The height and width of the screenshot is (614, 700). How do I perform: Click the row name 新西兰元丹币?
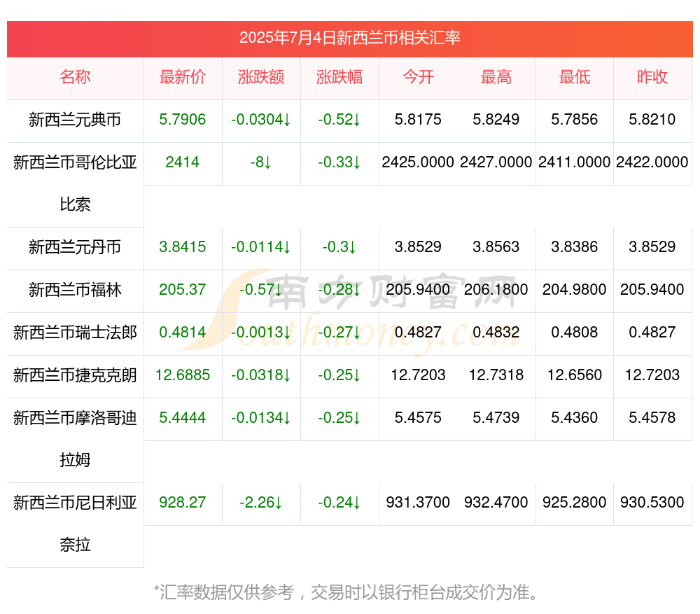(x=75, y=246)
